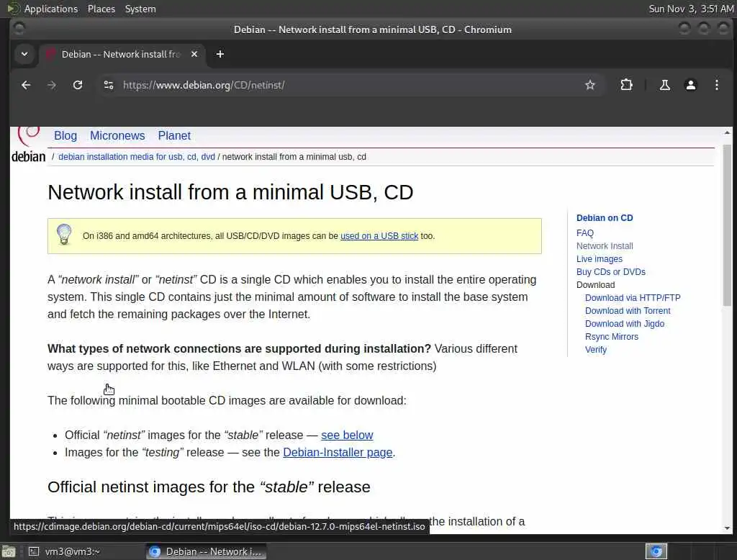The image size is (737, 560).
Task: Click the Chromium icon in bottom-right tray
Action: (x=656, y=551)
